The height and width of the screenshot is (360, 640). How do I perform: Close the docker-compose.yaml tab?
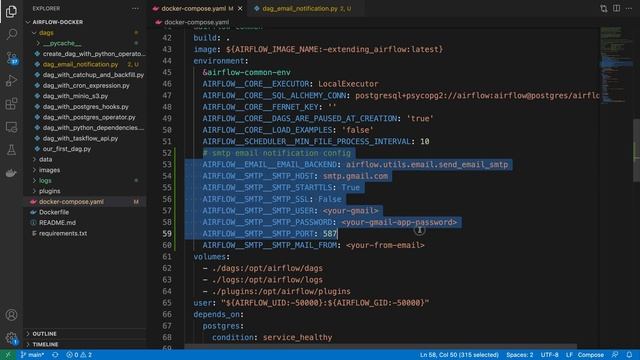(x=240, y=9)
